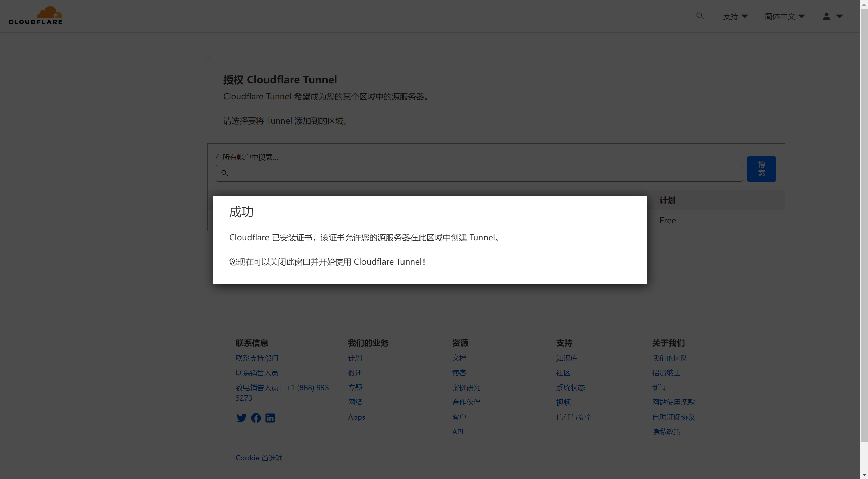Open Cloudflare's Twitter page icon
The width and height of the screenshot is (868, 479).
click(x=241, y=418)
